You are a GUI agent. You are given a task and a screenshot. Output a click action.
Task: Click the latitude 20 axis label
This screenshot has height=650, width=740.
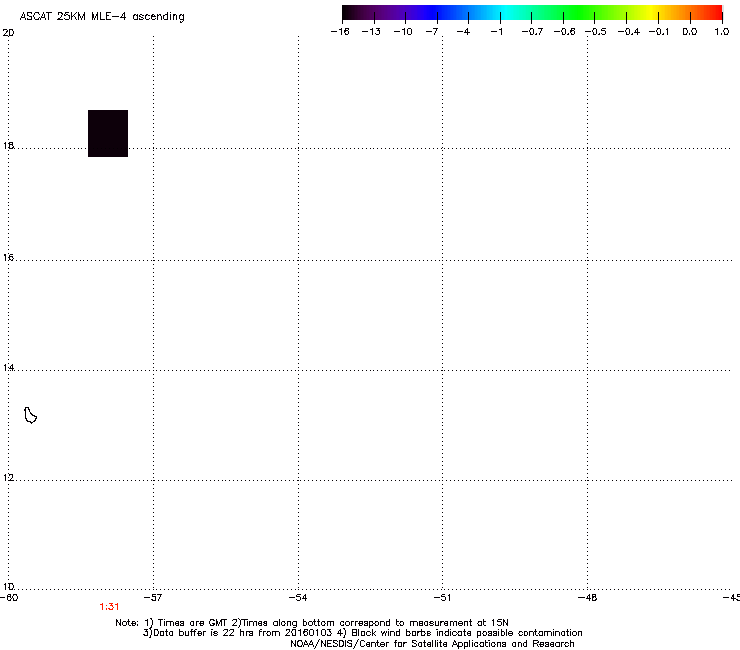(8, 33)
